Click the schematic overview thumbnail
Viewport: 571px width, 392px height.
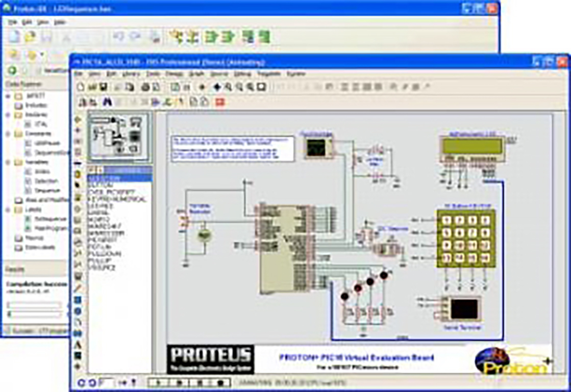coord(119,136)
